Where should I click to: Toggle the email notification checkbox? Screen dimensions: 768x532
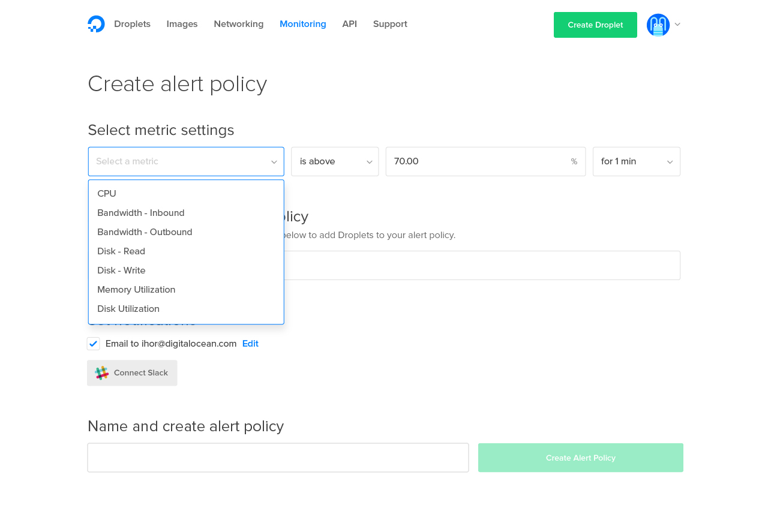tap(93, 344)
